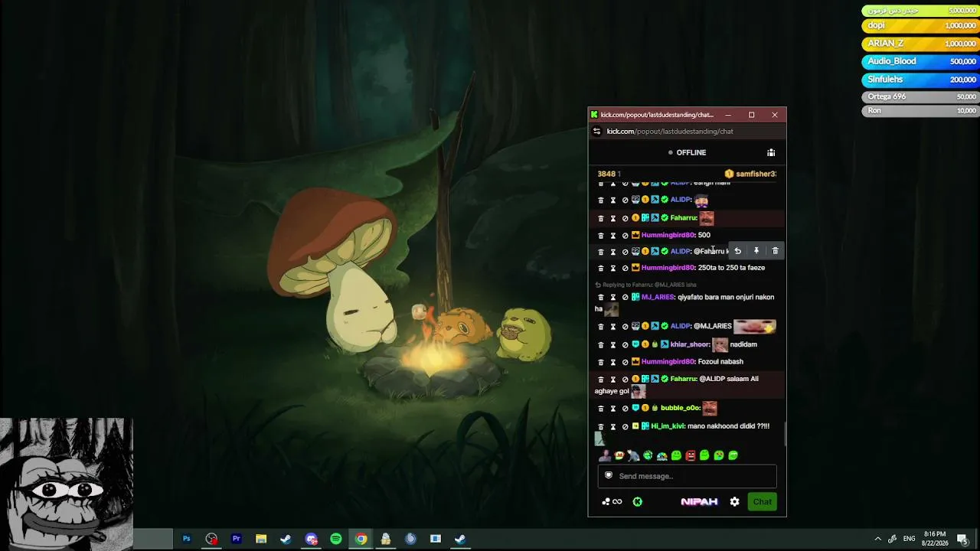The height and width of the screenshot is (551, 980).
Task: Click samfisher3 top gifter name
Action: pyautogui.click(x=756, y=174)
